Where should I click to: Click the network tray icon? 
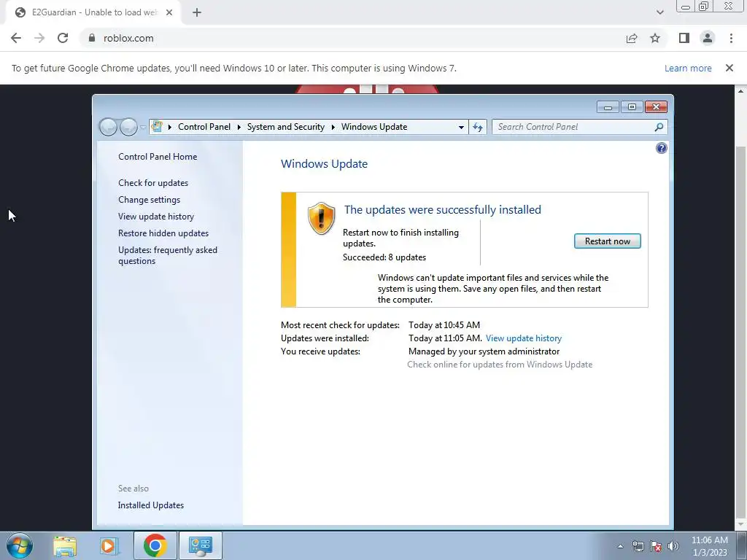pos(638,546)
